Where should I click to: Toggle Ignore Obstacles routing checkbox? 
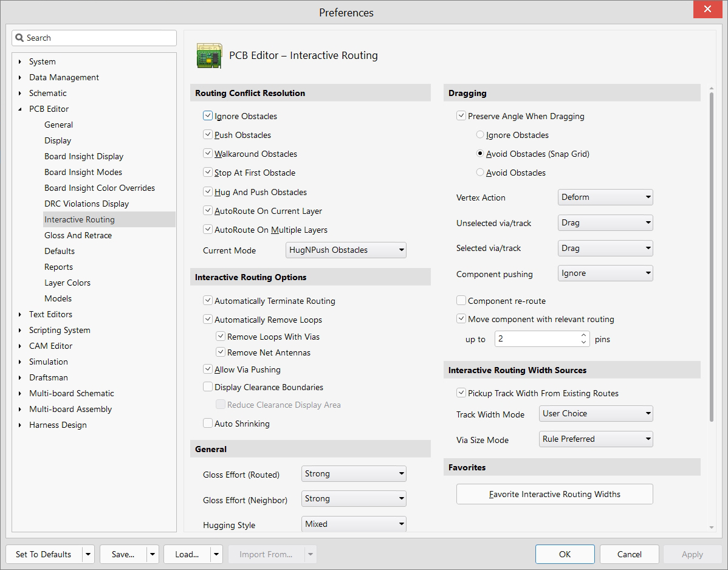(208, 115)
